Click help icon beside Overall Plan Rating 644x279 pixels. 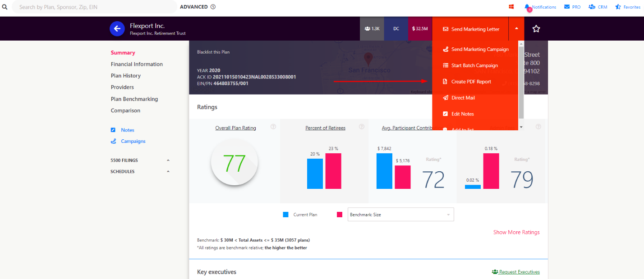click(273, 127)
